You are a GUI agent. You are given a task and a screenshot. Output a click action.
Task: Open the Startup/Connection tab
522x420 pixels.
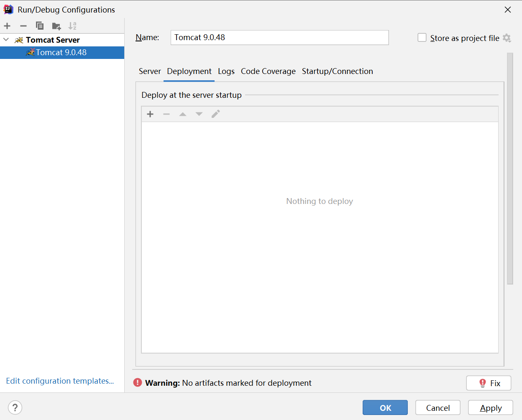[x=338, y=71]
